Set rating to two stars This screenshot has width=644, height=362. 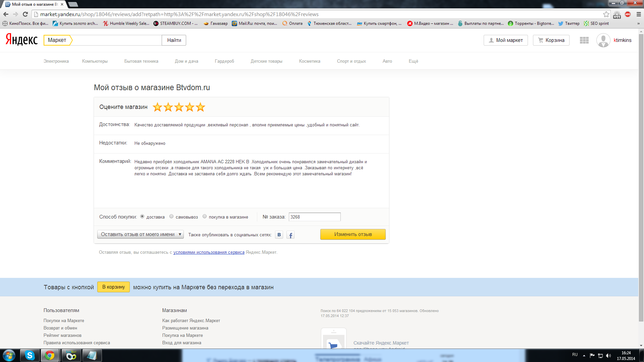(168, 107)
